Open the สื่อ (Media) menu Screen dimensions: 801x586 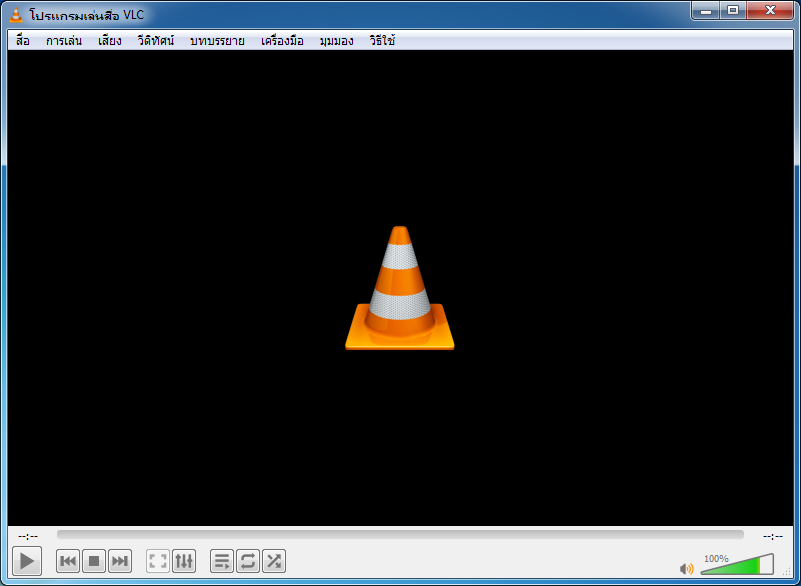[x=22, y=41]
